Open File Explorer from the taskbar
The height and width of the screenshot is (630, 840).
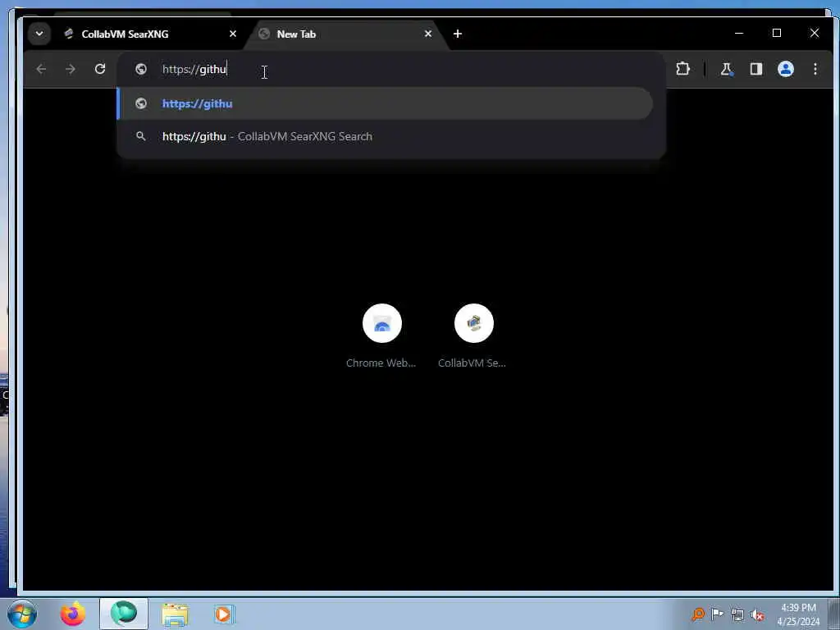click(x=176, y=614)
